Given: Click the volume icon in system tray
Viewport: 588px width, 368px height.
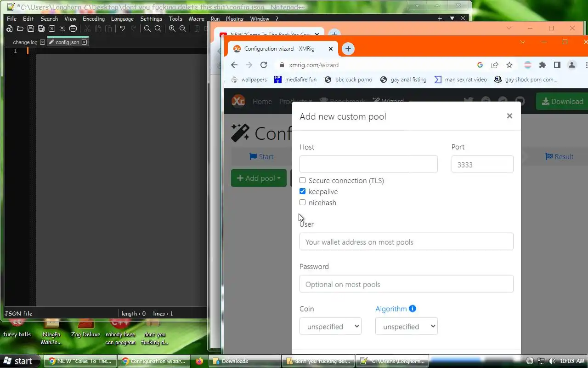Looking at the screenshot, I should tap(552, 361).
